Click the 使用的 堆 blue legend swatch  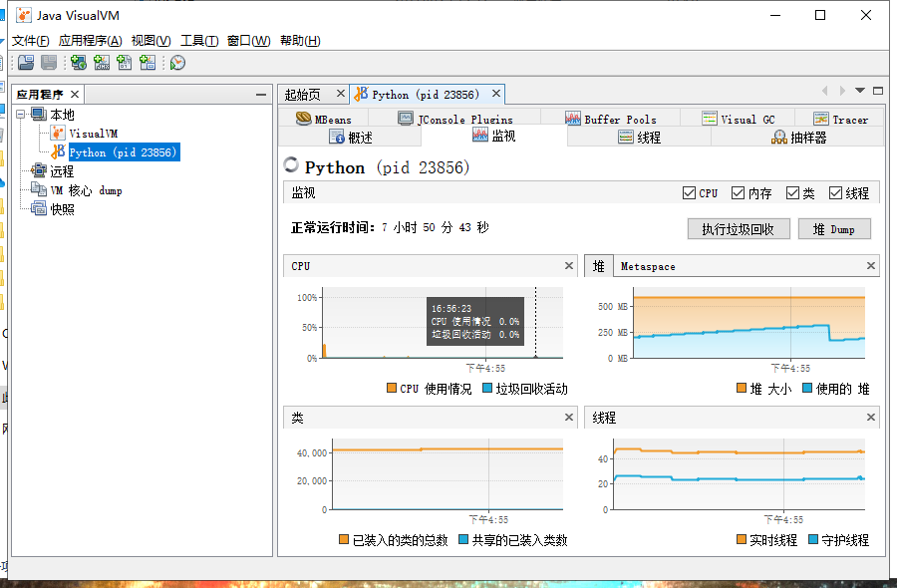point(807,388)
